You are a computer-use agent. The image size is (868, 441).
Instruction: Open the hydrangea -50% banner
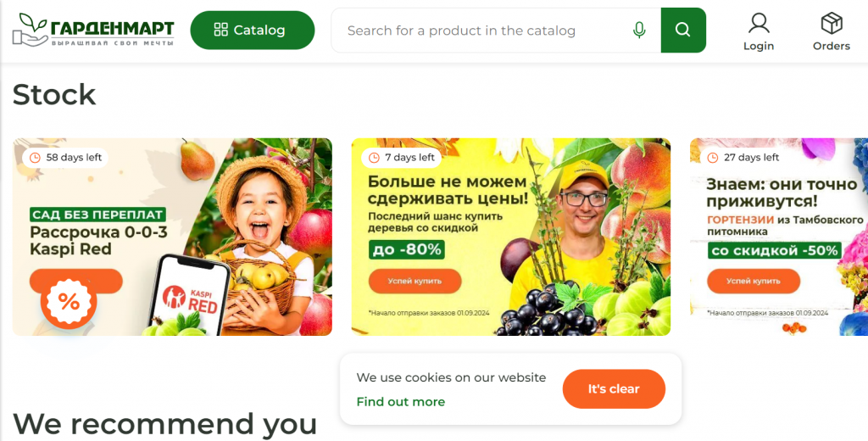click(x=779, y=237)
